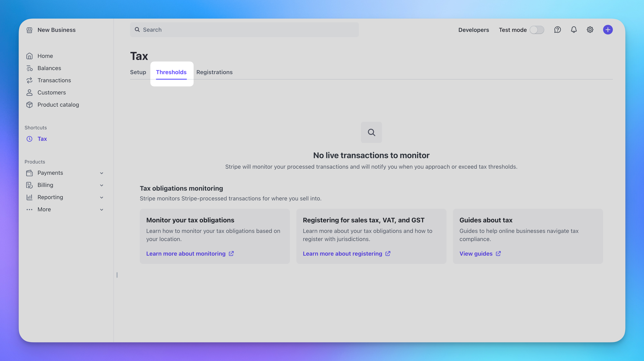644x361 pixels.
Task: Click the New Business store icon
Action: (x=29, y=30)
